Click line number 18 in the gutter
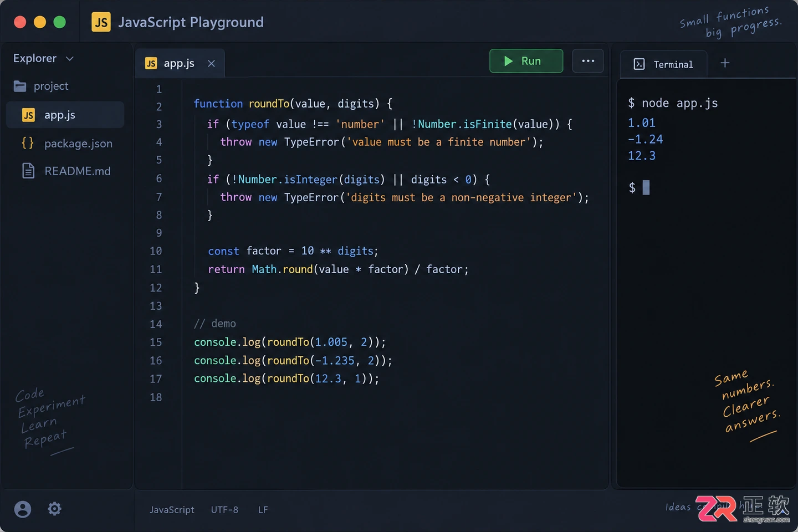The height and width of the screenshot is (532, 798). click(x=156, y=397)
